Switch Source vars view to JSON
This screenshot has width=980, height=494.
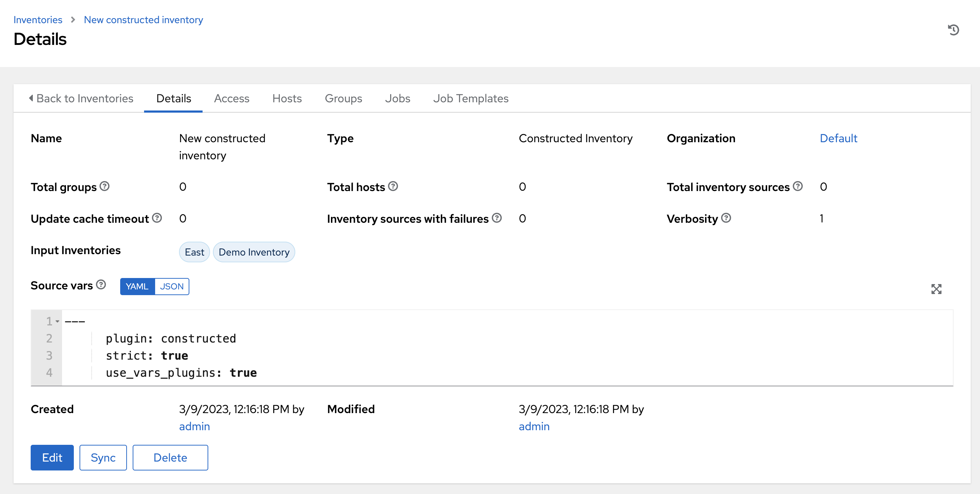click(x=172, y=286)
